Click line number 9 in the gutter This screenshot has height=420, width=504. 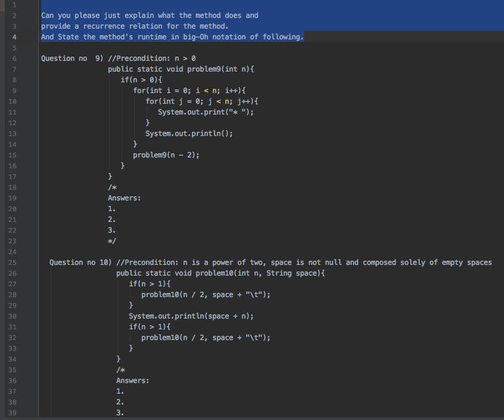coord(14,91)
